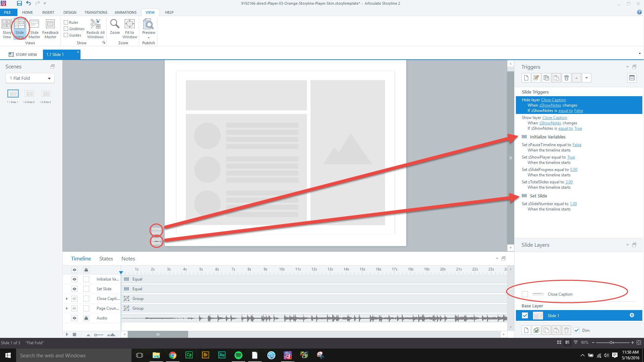
Task: Open the ANIMATIONS ribbon tab
Action: coord(125,12)
